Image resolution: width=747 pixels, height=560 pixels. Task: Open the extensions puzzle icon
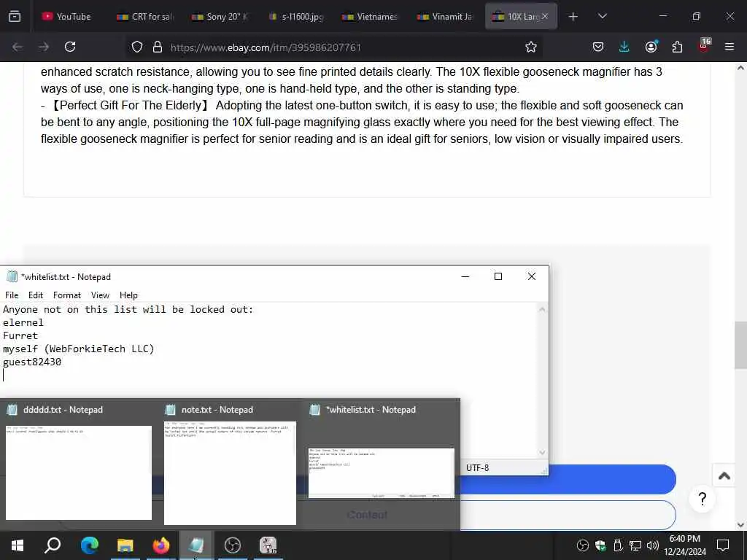click(x=677, y=47)
